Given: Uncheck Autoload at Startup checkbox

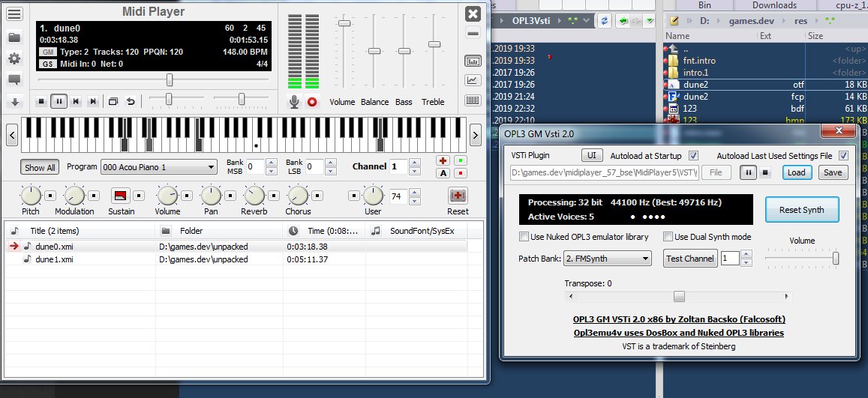Looking at the screenshot, I should [694, 156].
